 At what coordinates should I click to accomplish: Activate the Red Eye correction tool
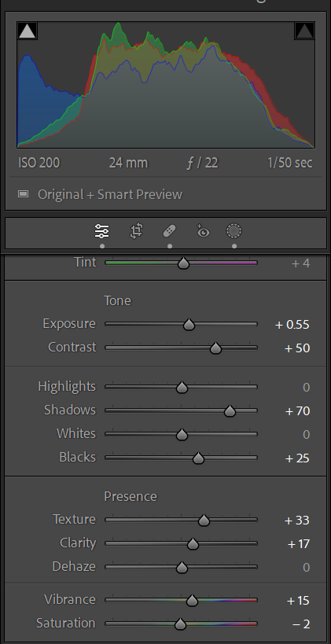(203, 231)
